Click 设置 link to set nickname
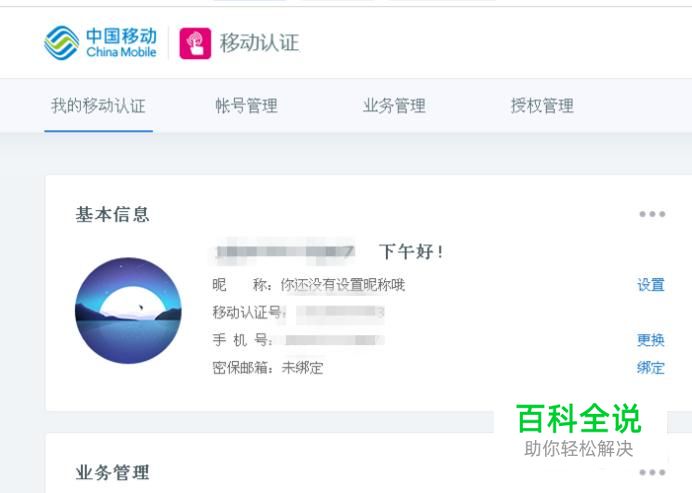 tap(651, 285)
